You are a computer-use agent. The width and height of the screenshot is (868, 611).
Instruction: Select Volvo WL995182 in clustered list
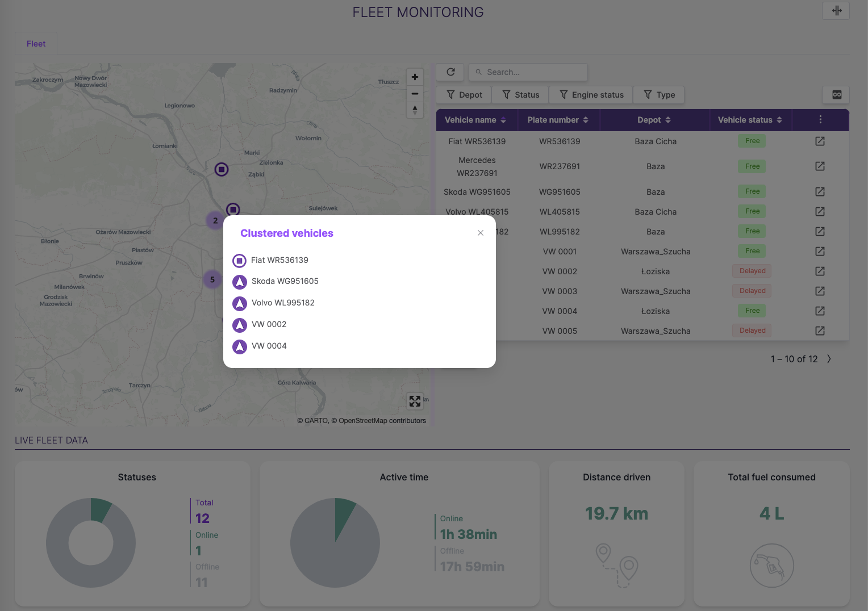[x=283, y=303]
